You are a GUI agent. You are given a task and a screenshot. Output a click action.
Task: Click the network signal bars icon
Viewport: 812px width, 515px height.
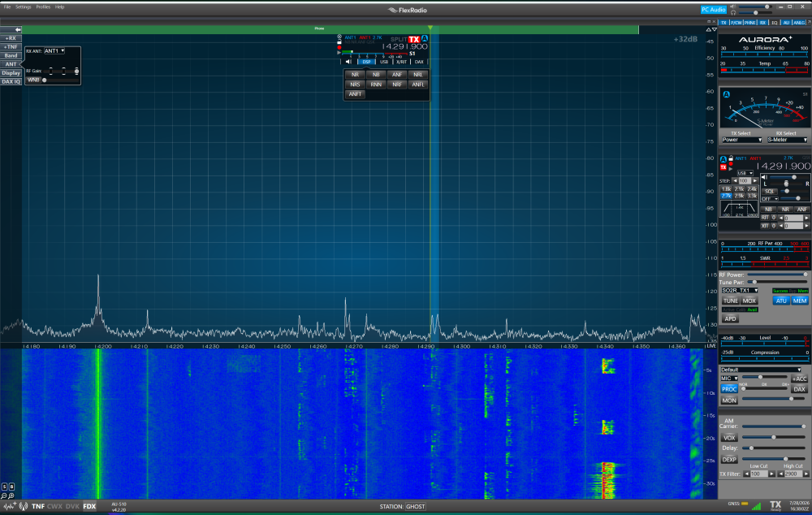pos(757,506)
